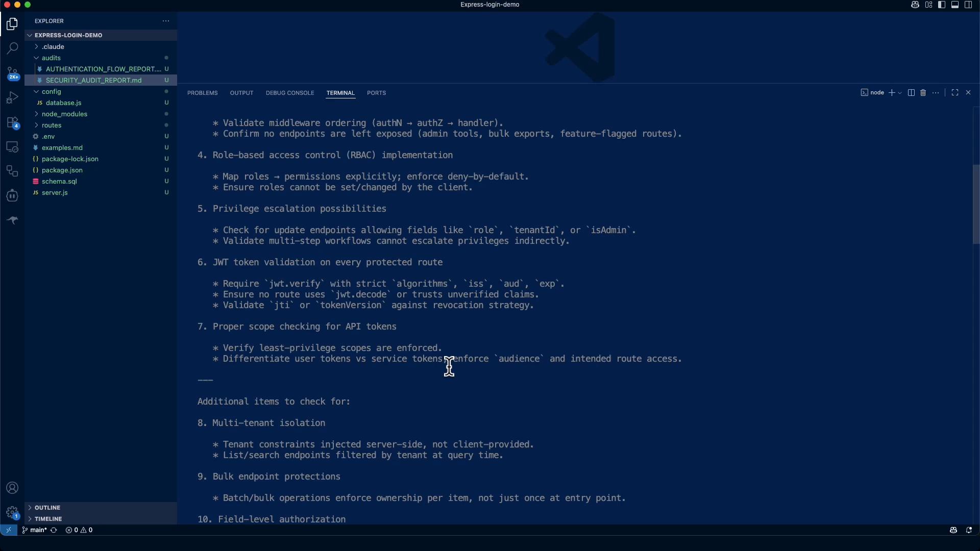This screenshot has width=980, height=551.
Task: Click the main* git branch button
Action: (x=35, y=530)
